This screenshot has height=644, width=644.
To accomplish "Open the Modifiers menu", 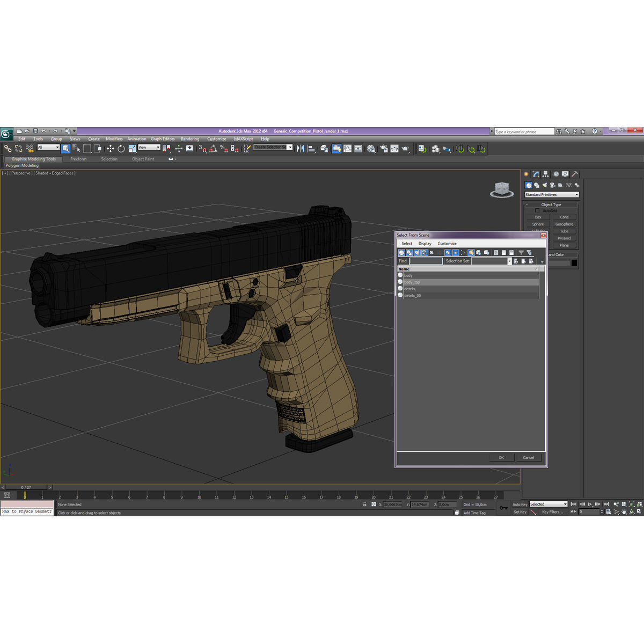I will [x=114, y=139].
